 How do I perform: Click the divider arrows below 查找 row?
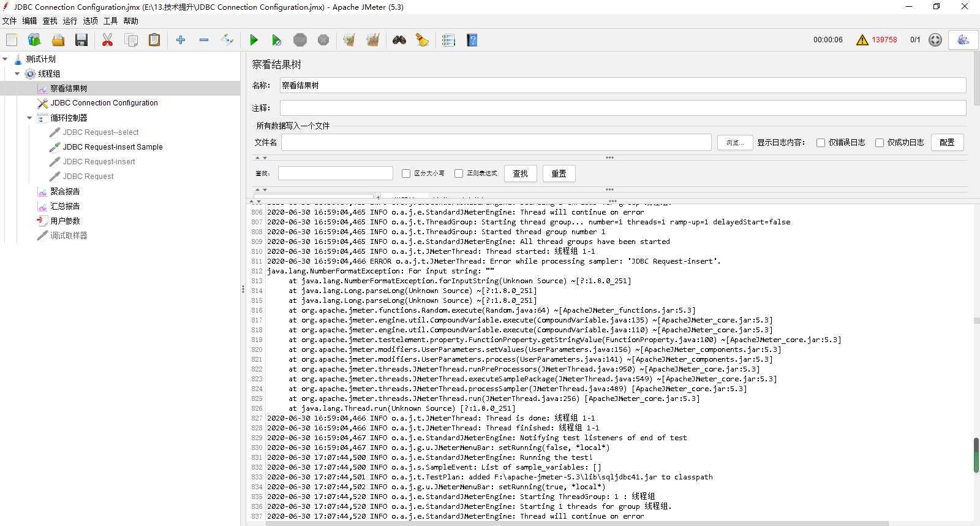(261, 190)
